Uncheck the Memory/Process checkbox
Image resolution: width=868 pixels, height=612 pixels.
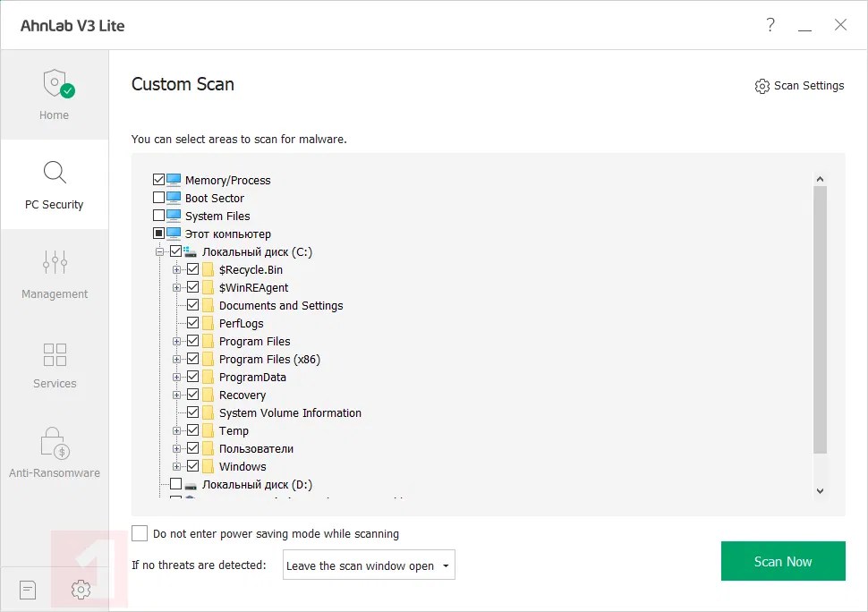[159, 180]
